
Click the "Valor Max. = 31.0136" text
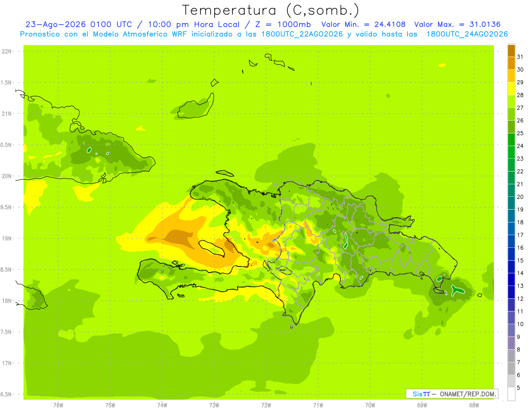pyautogui.click(x=458, y=24)
